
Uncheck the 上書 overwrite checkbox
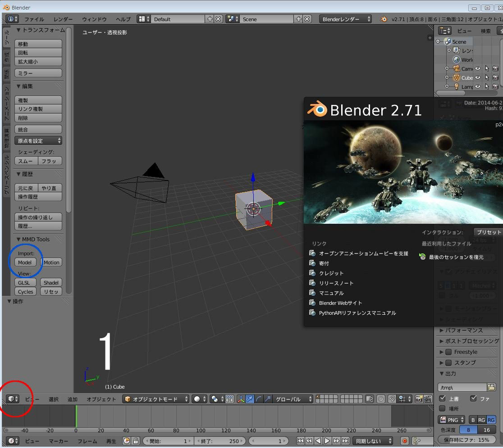[443, 398]
